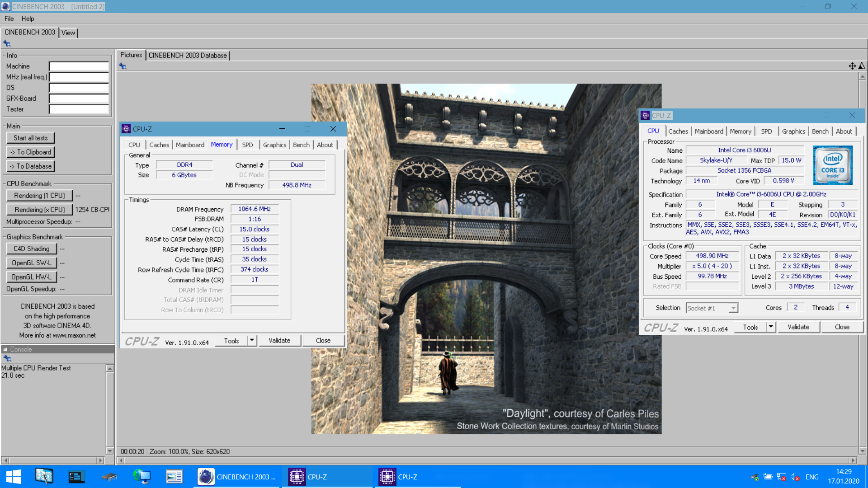Run Rendering (1 CPU) benchmark

(39, 195)
